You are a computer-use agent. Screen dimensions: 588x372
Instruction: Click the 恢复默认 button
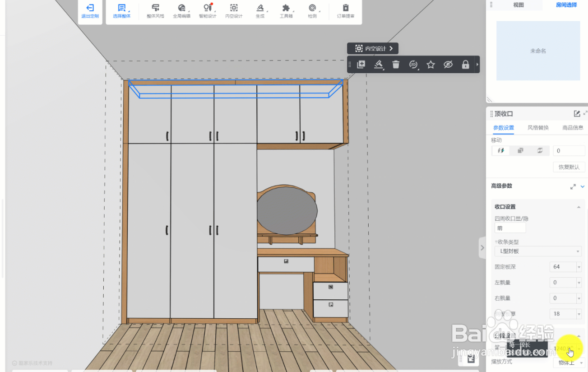click(x=569, y=167)
